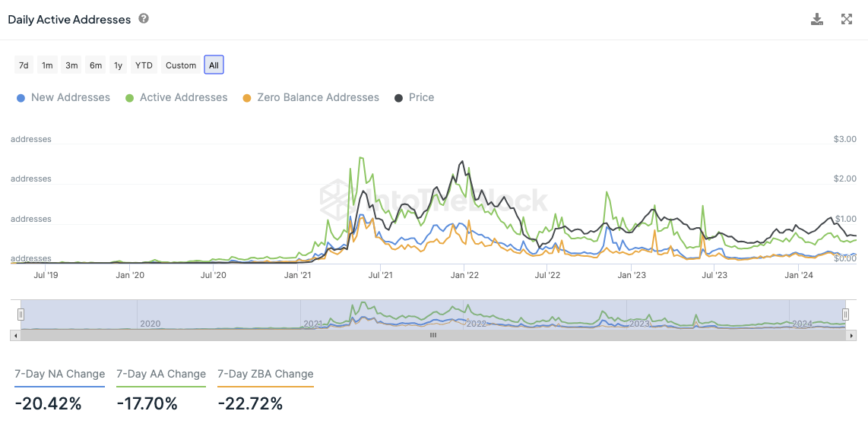
Task: Click the Jul '23 axis label
Action: [x=714, y=274]
